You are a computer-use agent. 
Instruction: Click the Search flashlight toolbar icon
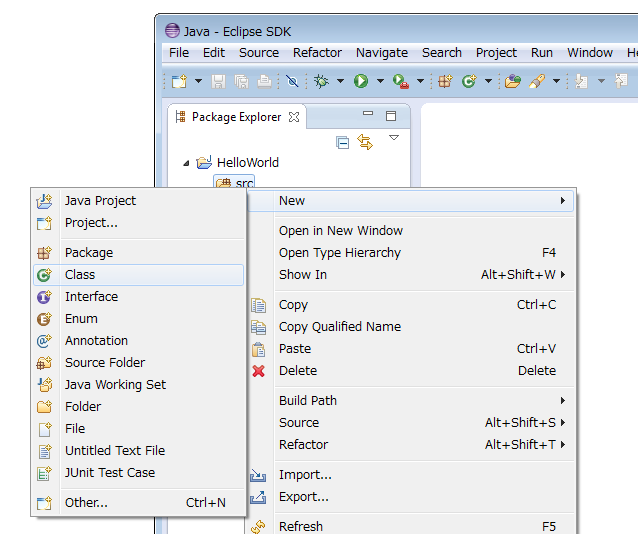tap(537, 81)
